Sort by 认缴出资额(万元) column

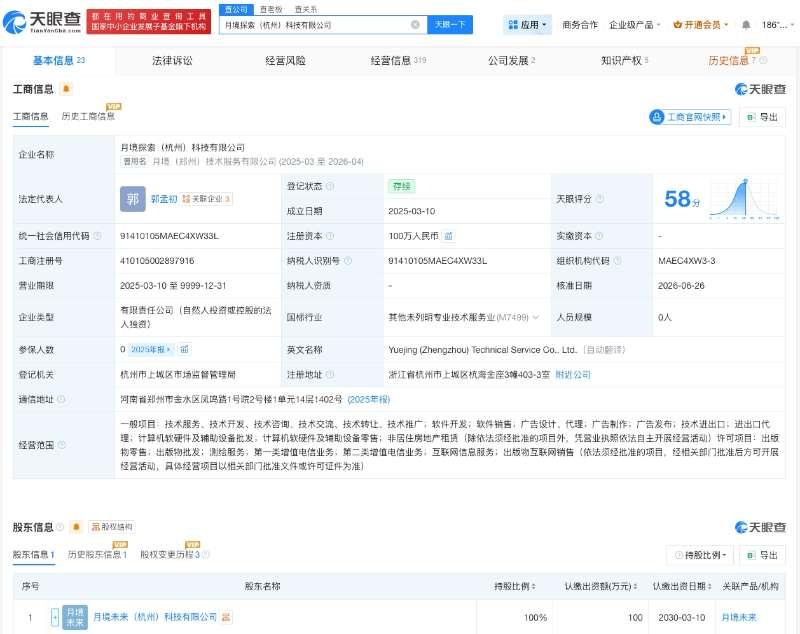(601, 586)
